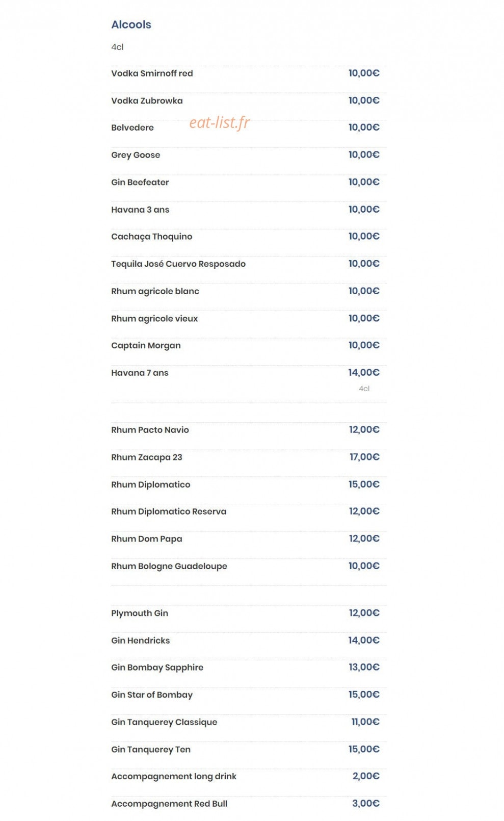Click the Alcools section heading

click(131, 24)
